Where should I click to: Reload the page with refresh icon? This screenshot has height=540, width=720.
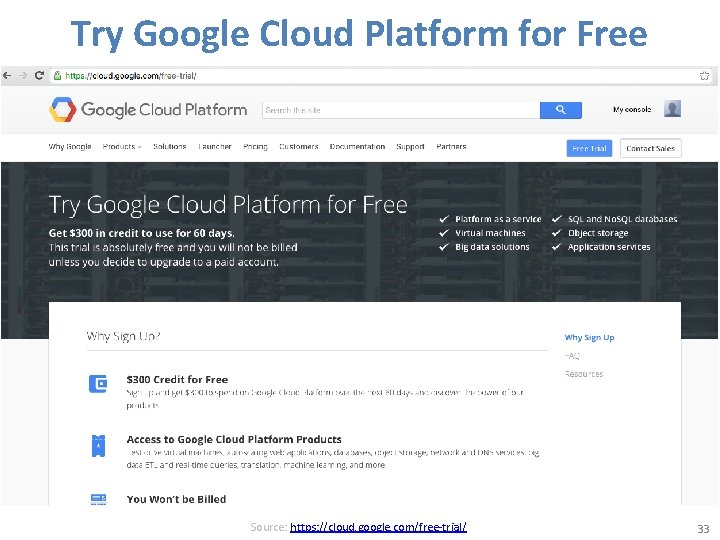39,75
